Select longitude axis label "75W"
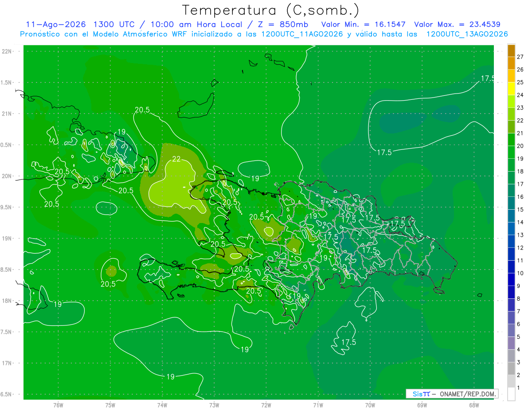Image resolution: width=532 pixels, height=411 pixels. pos(110,405)
